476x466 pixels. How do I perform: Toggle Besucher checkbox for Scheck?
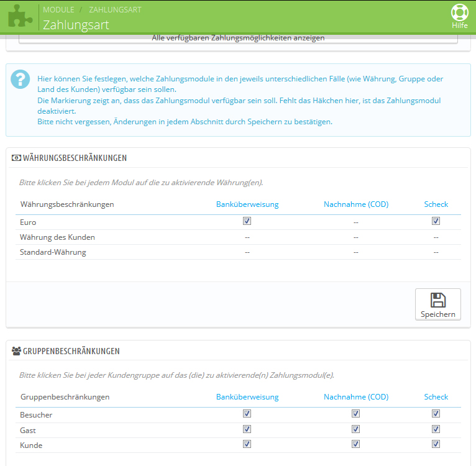point(436,413)
